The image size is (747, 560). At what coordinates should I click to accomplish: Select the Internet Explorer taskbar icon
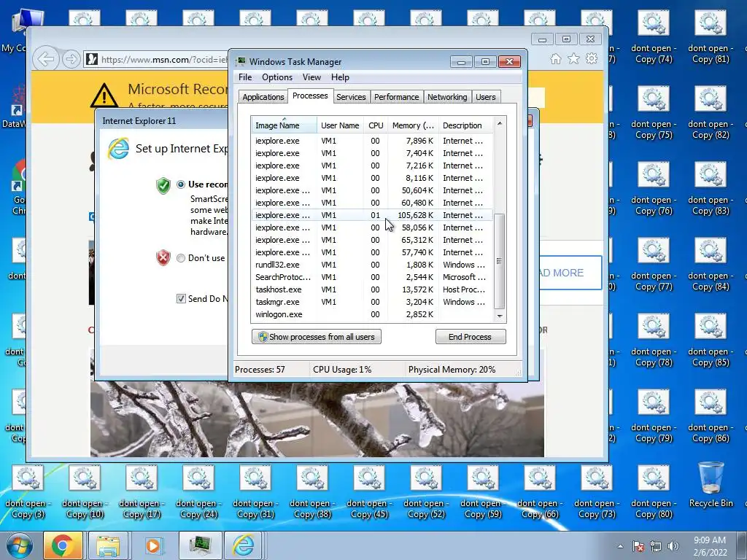coord(243,545)
